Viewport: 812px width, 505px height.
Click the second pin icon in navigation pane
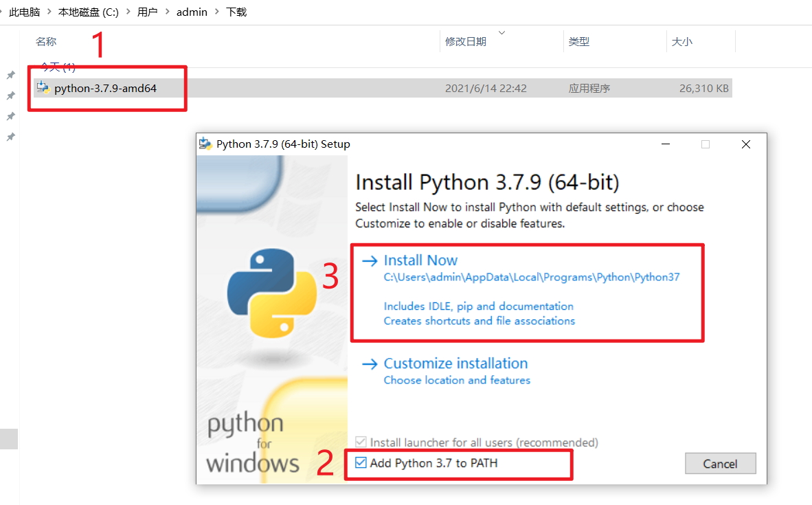10,96
